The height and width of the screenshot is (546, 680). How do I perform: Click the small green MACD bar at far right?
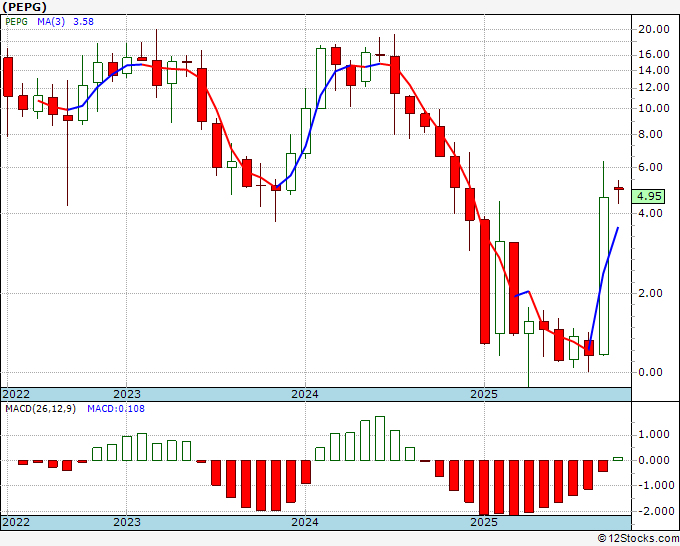click(618, 459)
